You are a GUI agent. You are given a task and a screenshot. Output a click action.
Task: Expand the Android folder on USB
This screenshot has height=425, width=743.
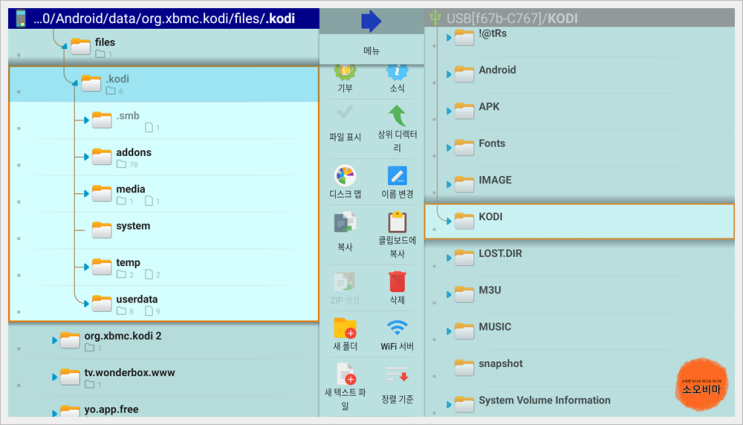point(449,74)
